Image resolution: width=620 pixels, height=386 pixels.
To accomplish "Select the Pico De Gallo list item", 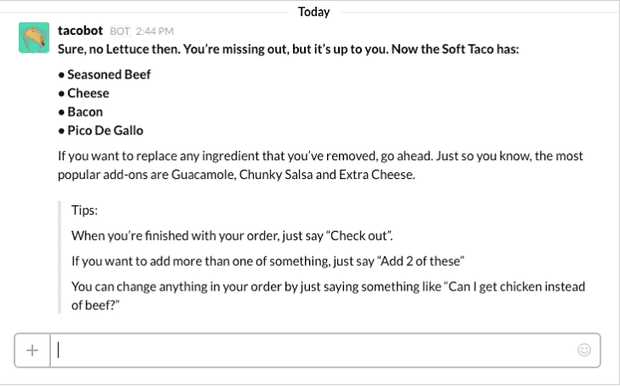I will 101,131.
